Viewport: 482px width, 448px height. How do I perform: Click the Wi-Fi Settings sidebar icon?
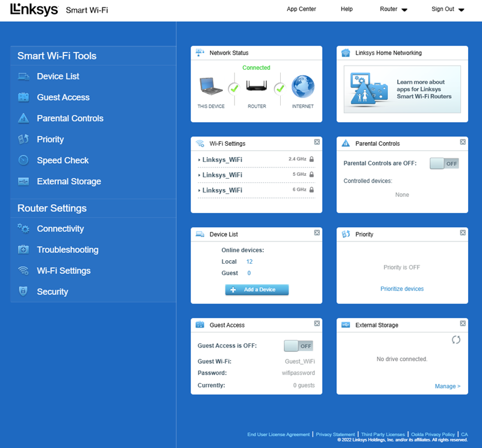(x=23, y=271)
